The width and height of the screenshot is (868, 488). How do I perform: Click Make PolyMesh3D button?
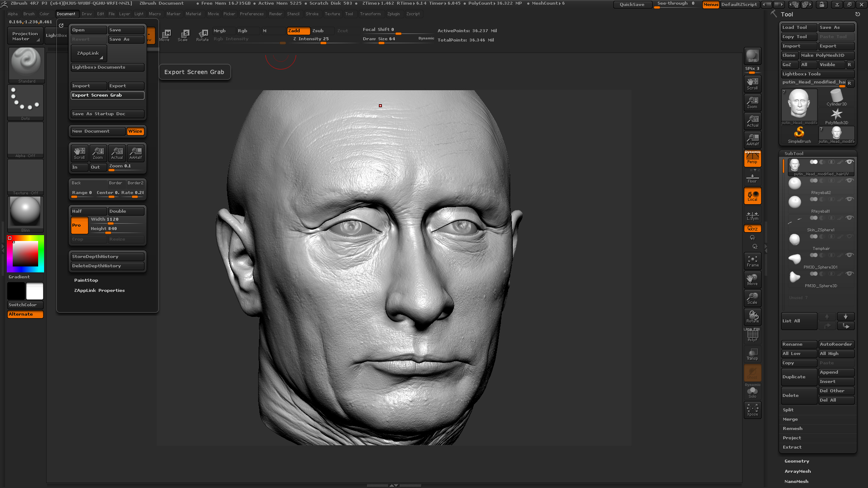click(x=826, y=55)
